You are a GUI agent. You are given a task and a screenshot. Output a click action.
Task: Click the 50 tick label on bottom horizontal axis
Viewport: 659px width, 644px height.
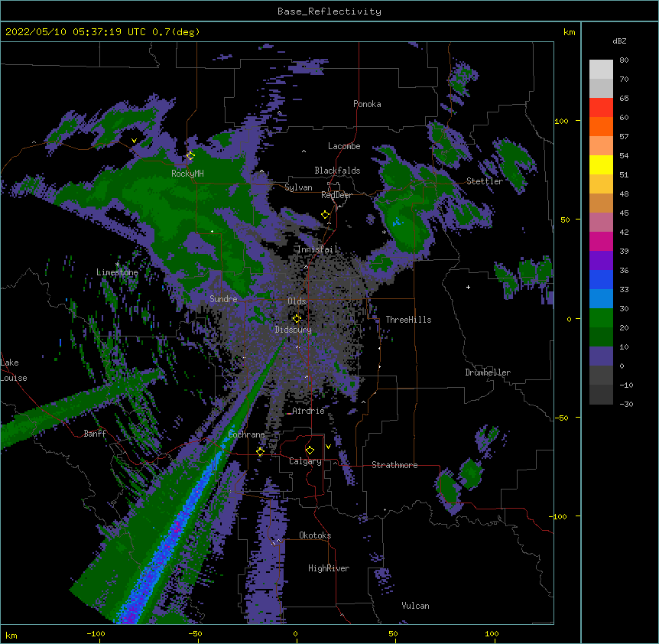(x=393, y=633)
